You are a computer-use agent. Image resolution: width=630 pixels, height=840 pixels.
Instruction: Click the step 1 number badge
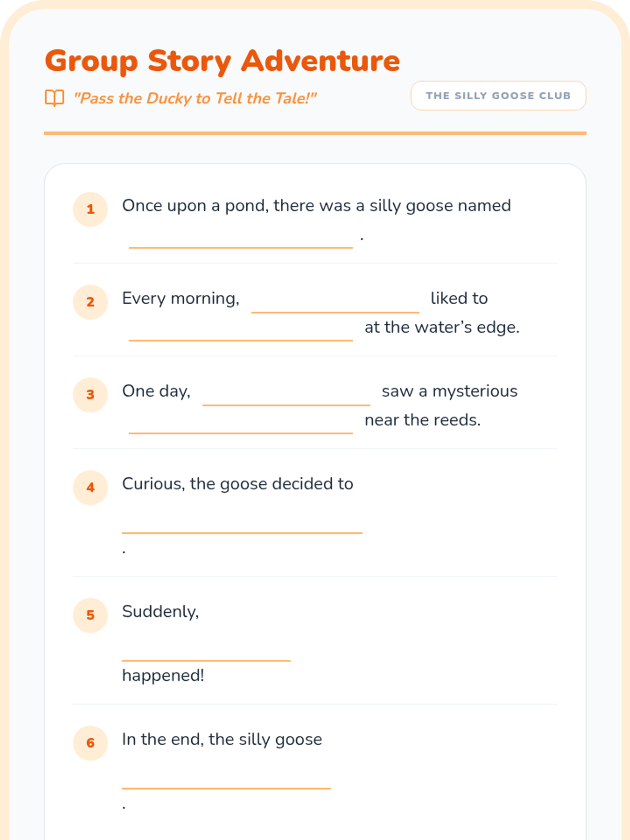pyautogui.click(x=90, y=209)
